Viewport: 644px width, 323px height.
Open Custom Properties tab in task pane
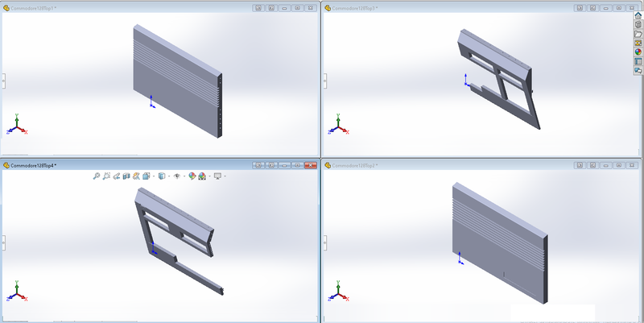point(638,61)
